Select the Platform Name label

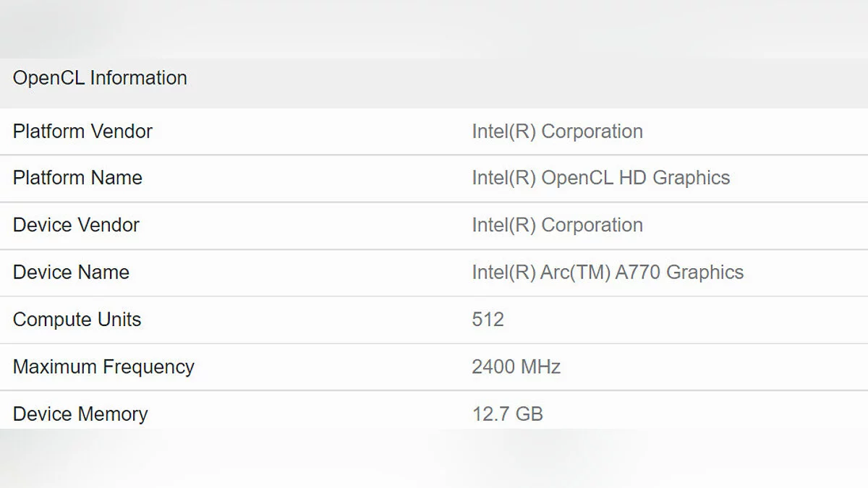pyautogui.click(x=77, y=178)
